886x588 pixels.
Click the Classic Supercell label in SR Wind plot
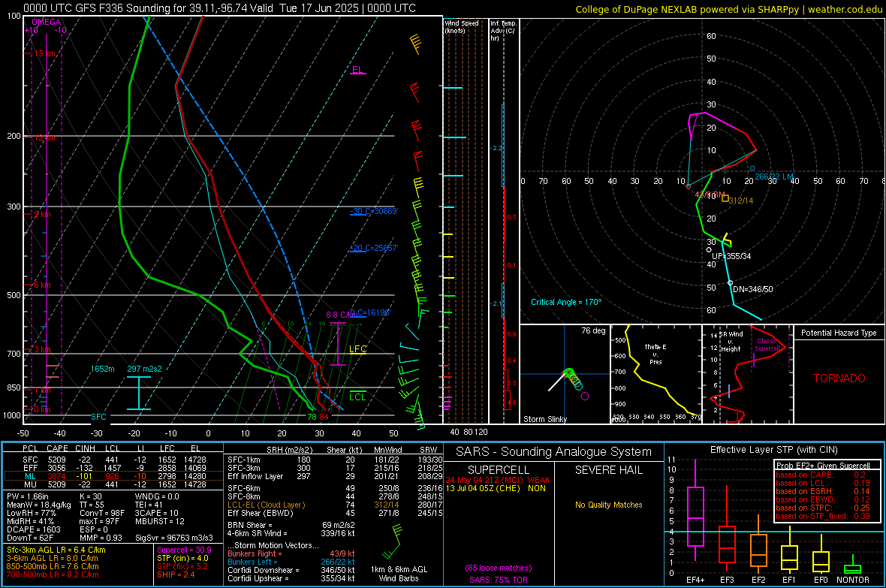[767, 345]
